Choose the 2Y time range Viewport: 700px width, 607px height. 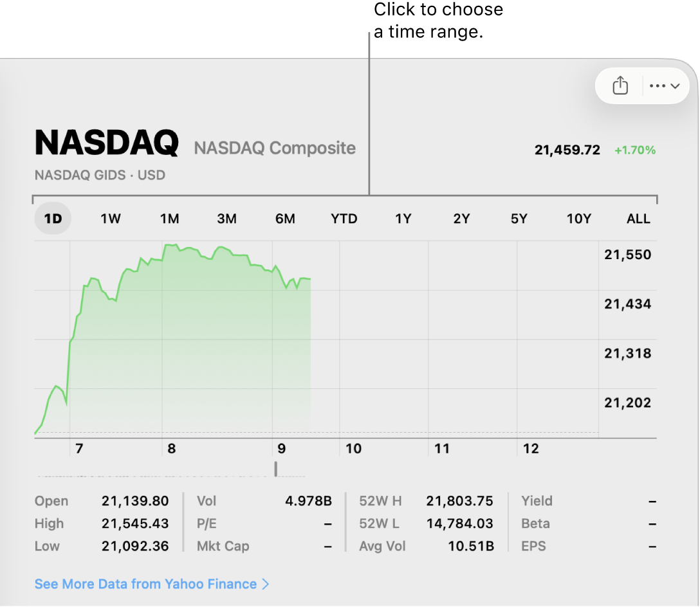click(x=461, y=219)
